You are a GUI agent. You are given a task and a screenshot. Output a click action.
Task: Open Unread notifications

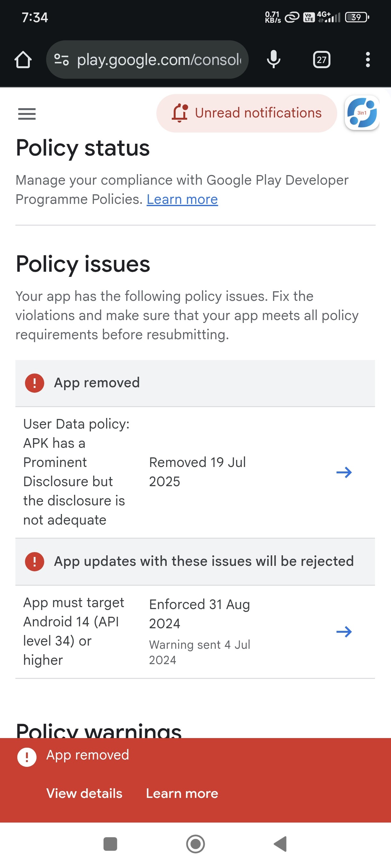246,113
